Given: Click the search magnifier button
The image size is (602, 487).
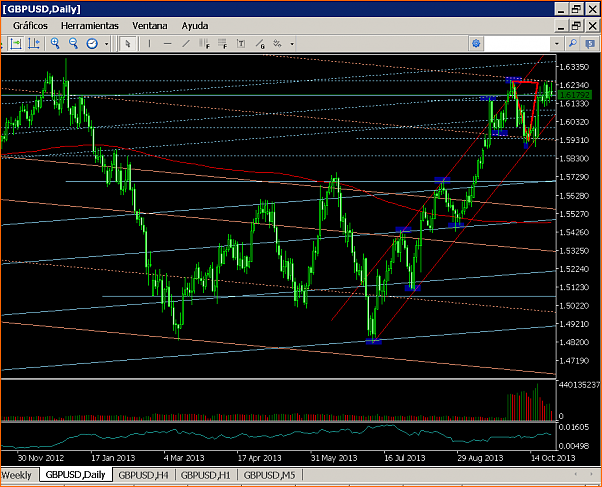Looking at the screenshot, I should [x=572, y=44].
